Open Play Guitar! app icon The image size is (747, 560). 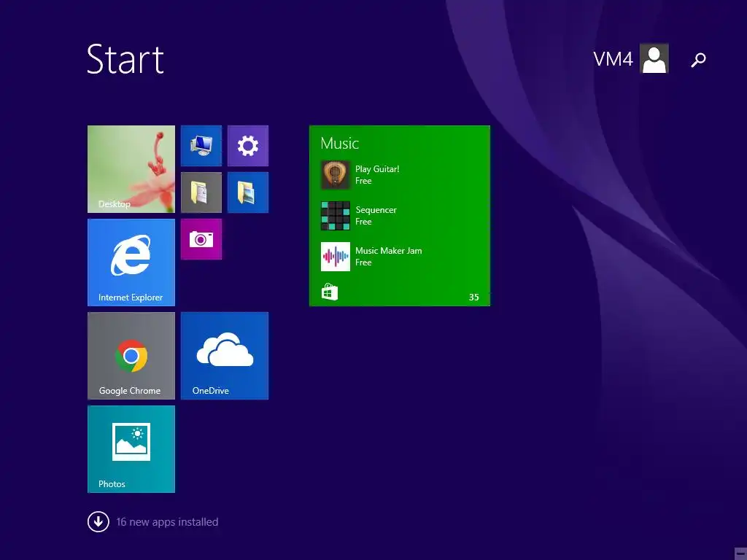pos(336,175)
